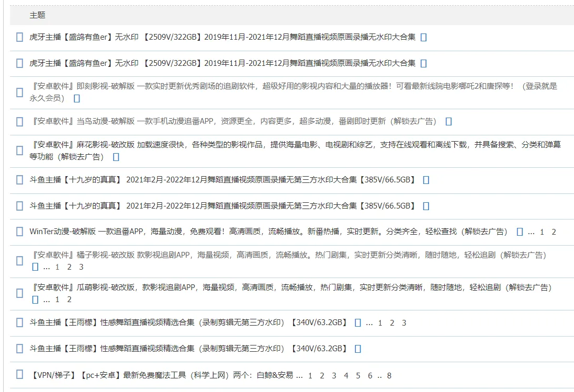
Task: Go to page 1 of VPN/梯子 thread
Action: [310, 376]
